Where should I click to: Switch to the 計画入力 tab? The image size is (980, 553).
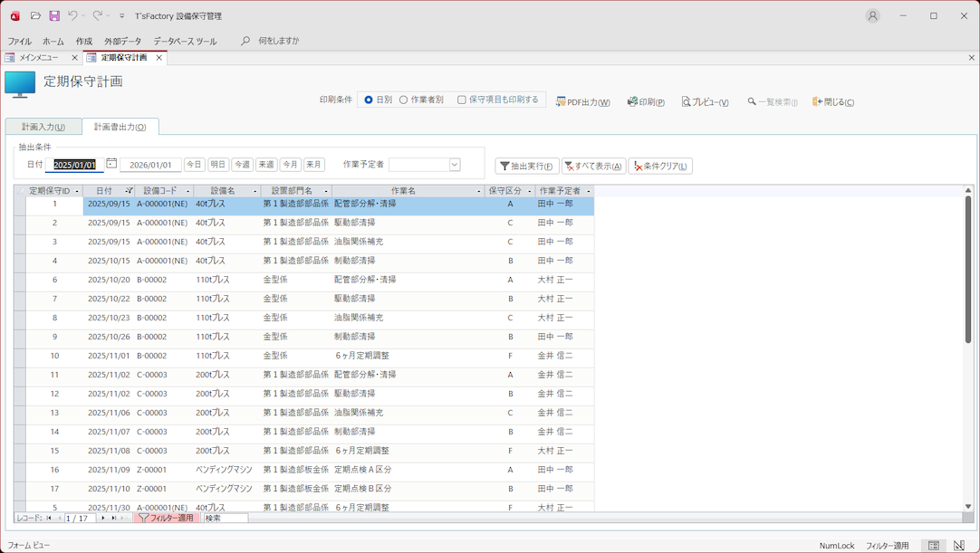tap(43, 127)
